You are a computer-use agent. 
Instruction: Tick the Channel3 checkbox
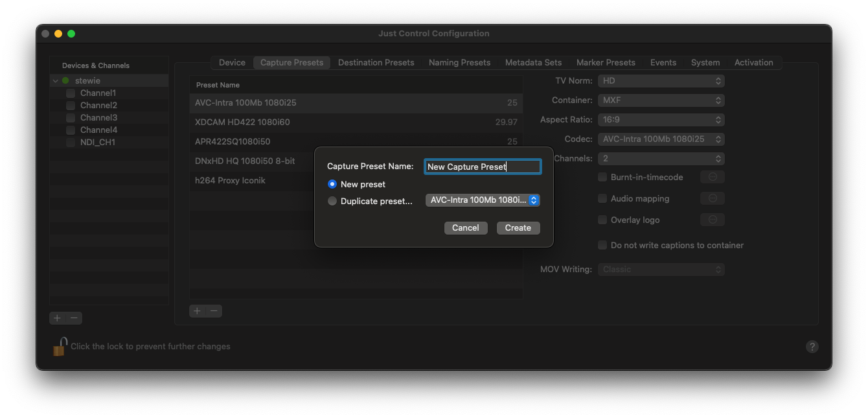click(71, 118)
